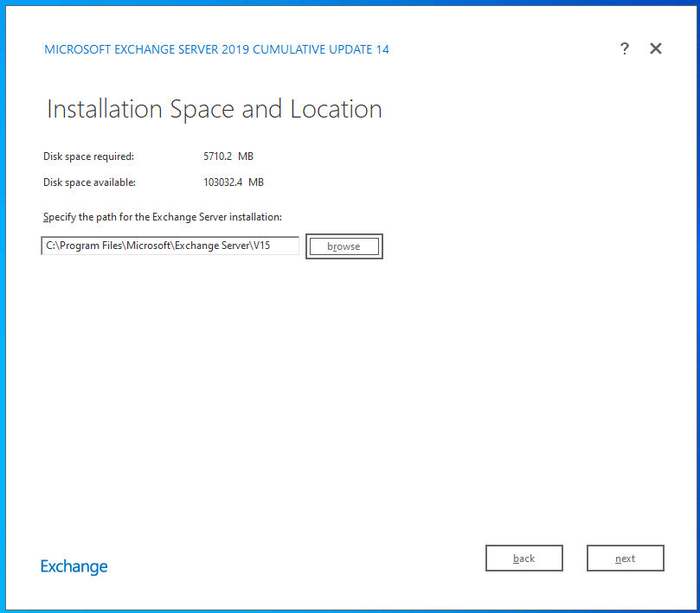Advance the wizard with the next button

point(625,558)
